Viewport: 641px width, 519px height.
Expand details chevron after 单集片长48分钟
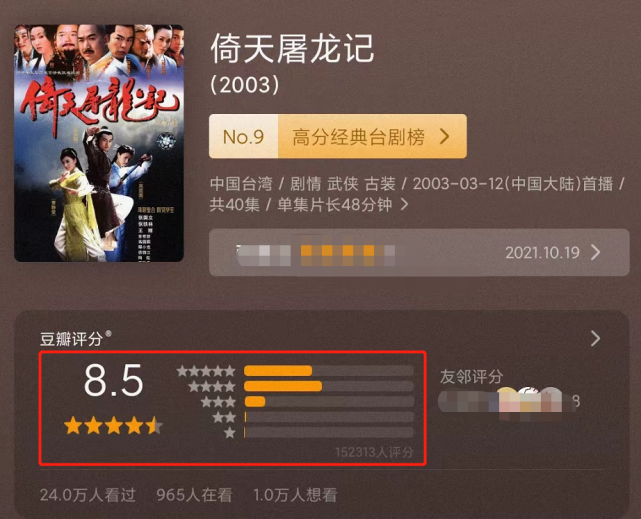(x=404, y=204)
